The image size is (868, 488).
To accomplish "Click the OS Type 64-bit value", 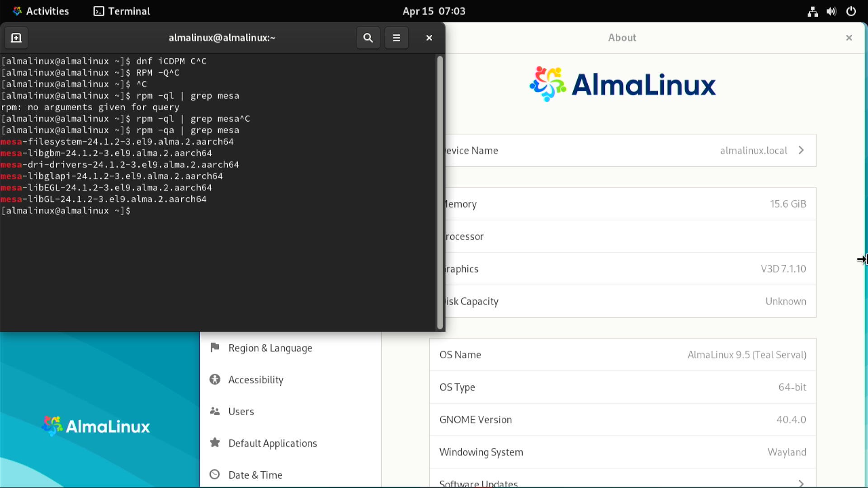I will 792,387.
